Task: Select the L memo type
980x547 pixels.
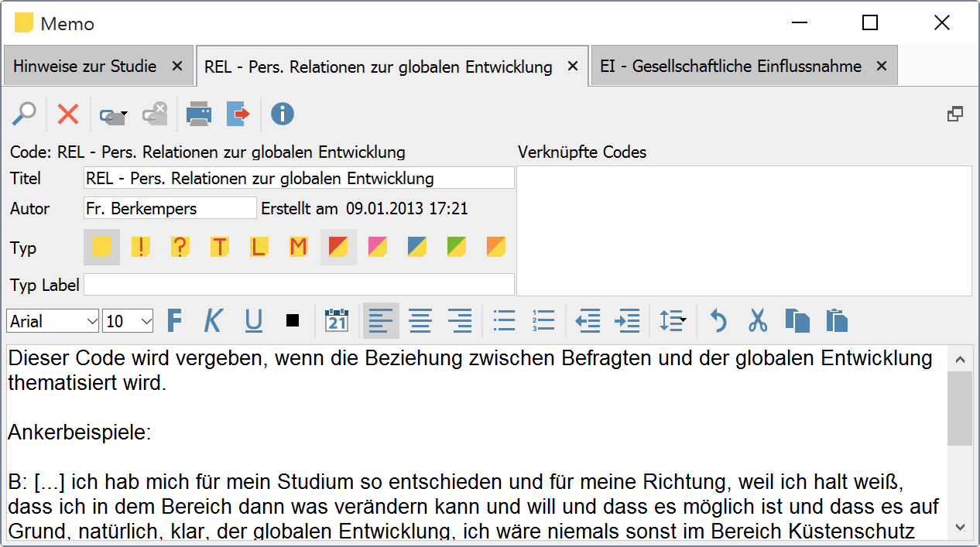Action: 259,247
